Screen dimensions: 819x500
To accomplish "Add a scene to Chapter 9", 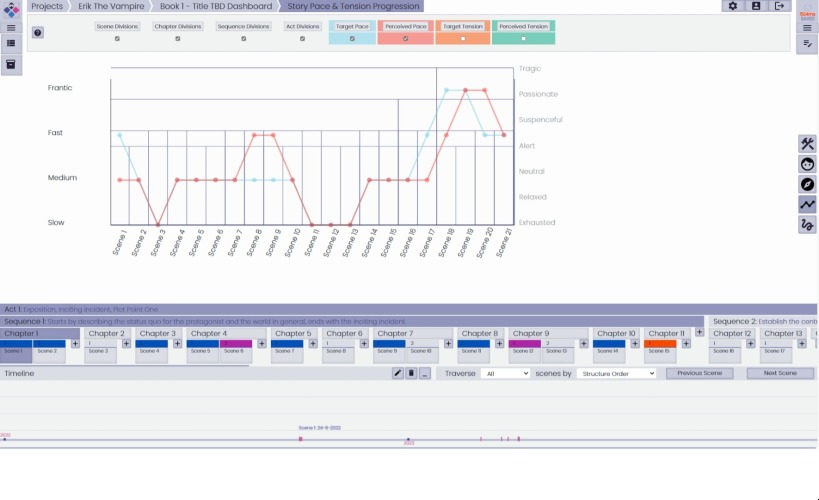I will [583, 344].
